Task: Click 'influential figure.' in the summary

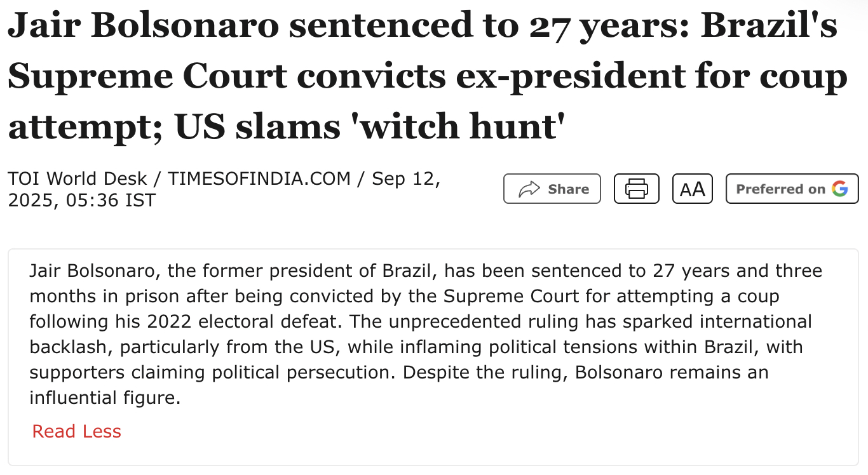Action: pos(105,398)
